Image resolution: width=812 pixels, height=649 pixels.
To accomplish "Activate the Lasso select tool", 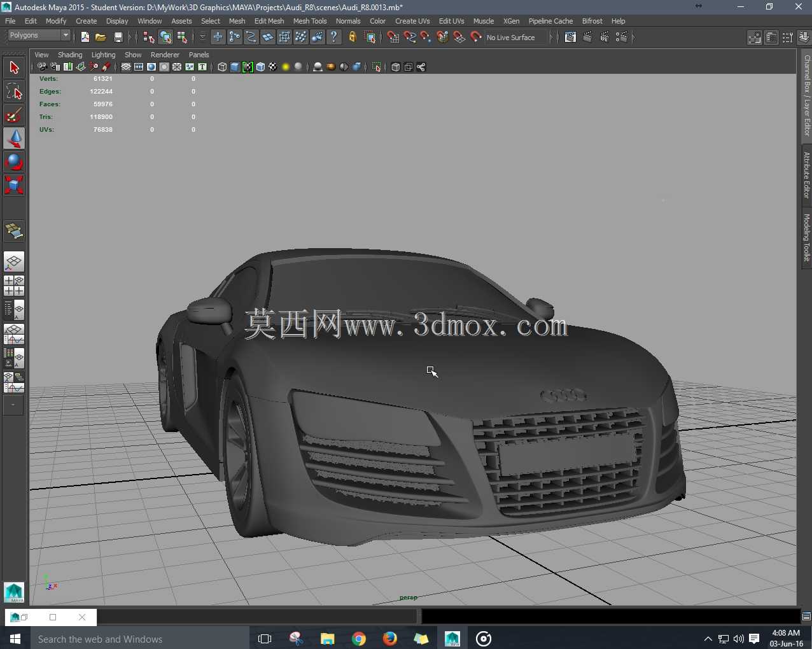I will tap(14, 92).
